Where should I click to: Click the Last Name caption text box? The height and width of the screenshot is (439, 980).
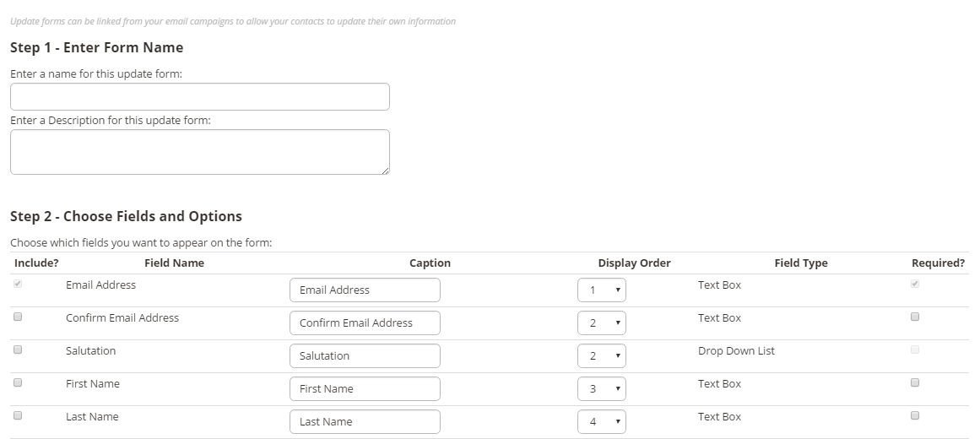(x=365, y=421)
